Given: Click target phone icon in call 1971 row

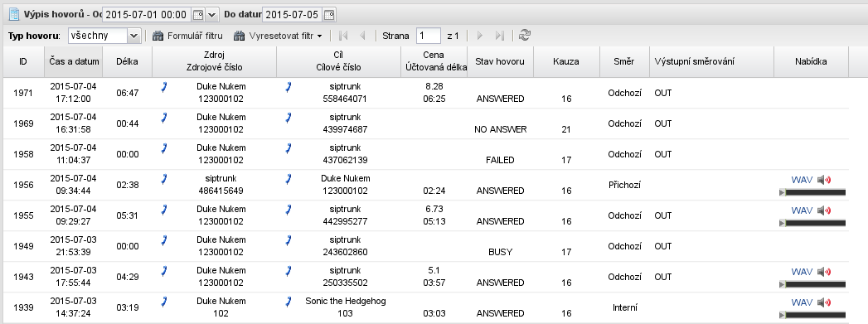Looking at the screenshot, I should coord(289,87).
